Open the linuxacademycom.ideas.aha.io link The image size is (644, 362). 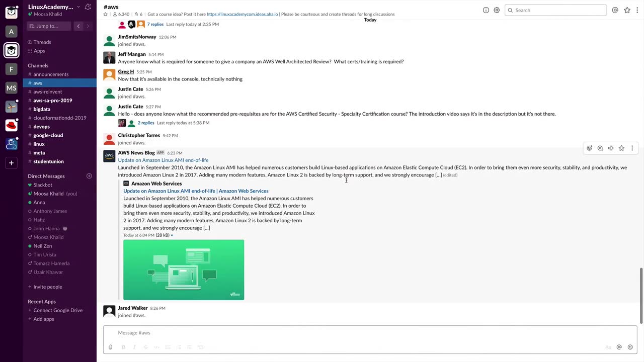click(x=242, y=15)
